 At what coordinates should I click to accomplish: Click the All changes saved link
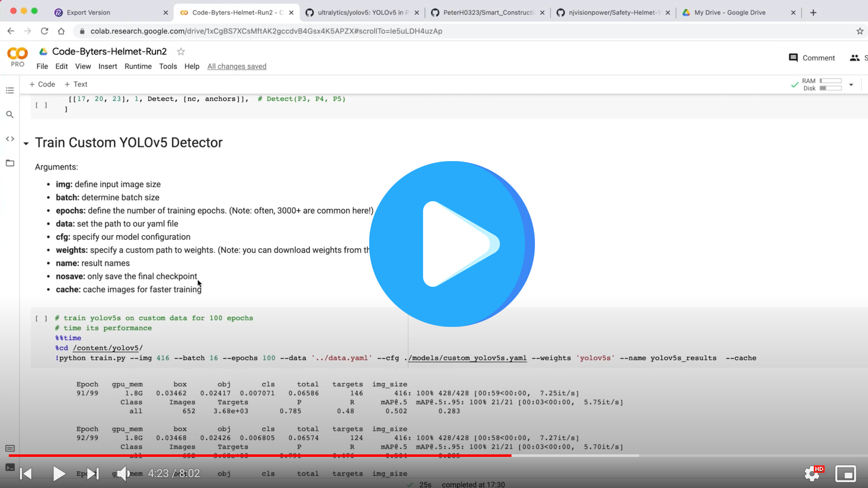237,66
